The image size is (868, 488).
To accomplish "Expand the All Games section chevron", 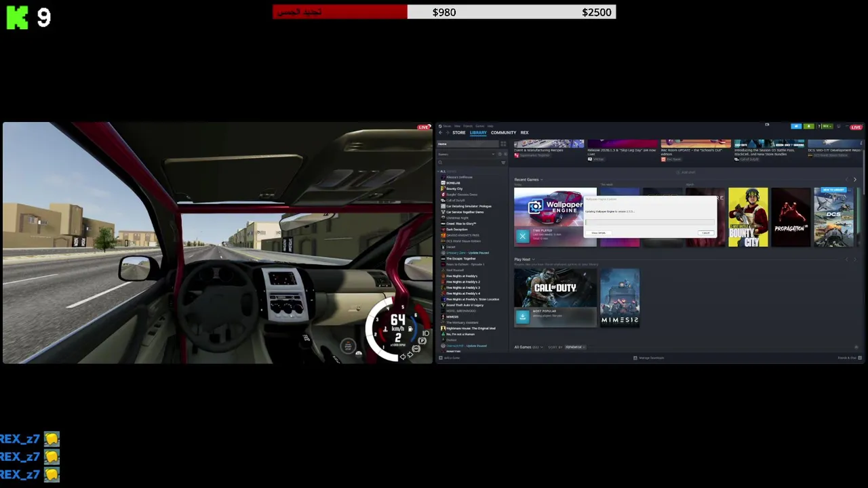I will (x=541, y=347).
